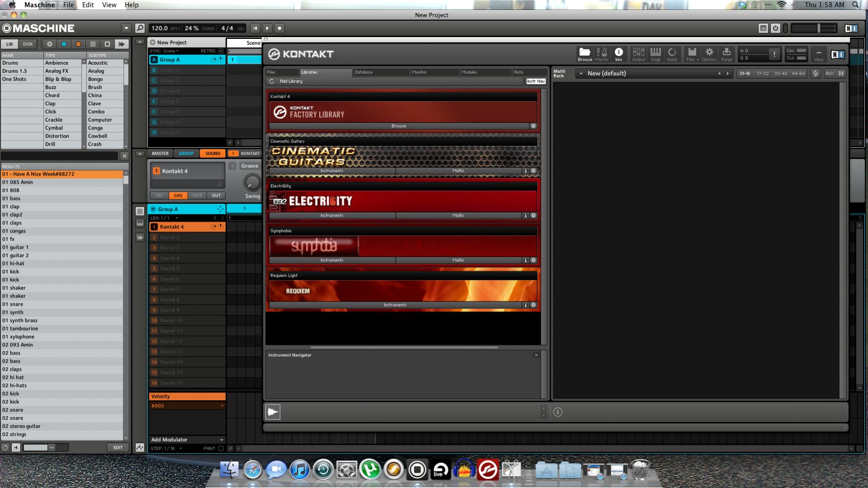Screen dimensions: 868x488
Task: Adjust the Groove Swing knob
Action: [251, 183]
